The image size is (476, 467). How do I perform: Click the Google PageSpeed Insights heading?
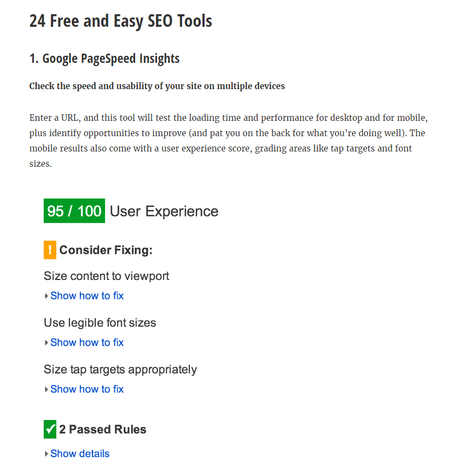coord(105,59)
